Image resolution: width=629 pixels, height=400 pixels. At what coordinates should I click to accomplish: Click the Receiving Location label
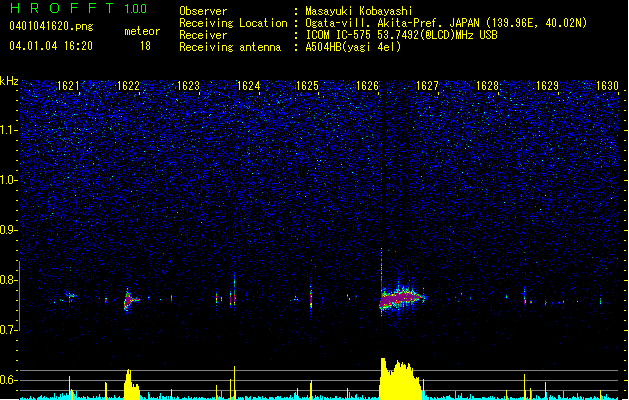[233, 23]
